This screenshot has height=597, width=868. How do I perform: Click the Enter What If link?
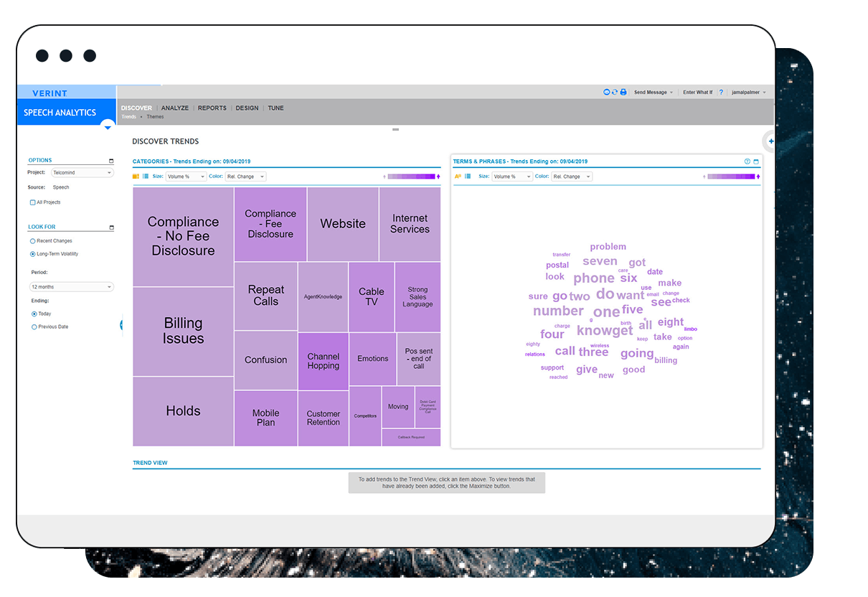click(697, 93)
